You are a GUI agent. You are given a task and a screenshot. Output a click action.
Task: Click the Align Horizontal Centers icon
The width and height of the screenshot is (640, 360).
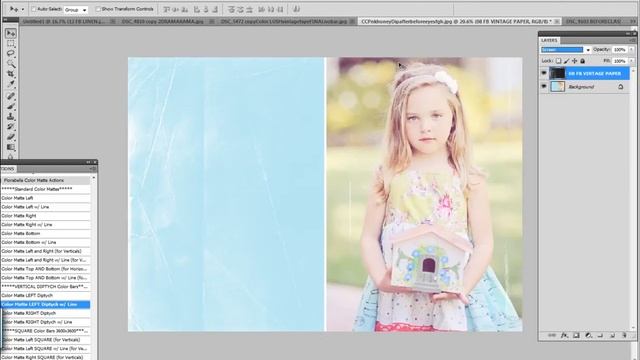click(x=206, y=9)
